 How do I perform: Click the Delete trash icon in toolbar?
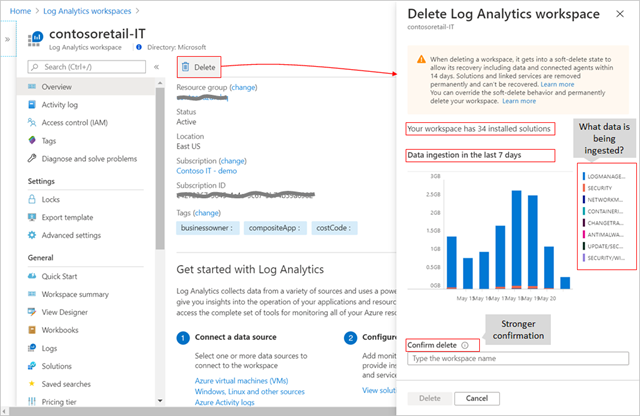(185, 67)
